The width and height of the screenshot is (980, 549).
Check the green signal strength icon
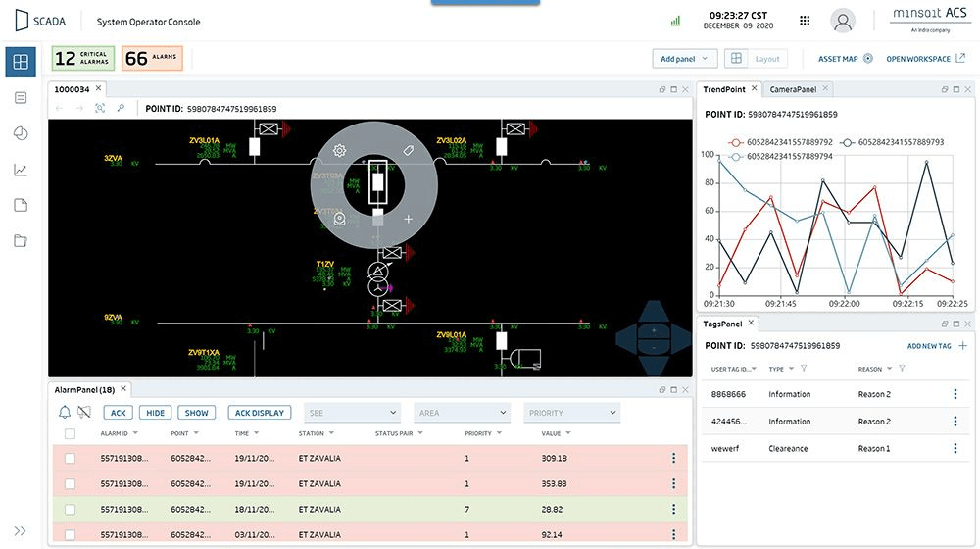675,22
